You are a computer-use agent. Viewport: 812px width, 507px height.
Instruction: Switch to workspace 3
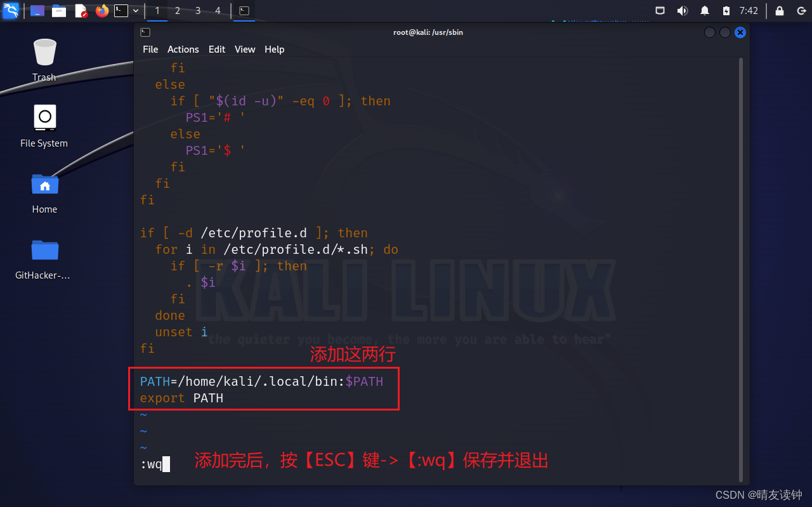tap(197, 10)
